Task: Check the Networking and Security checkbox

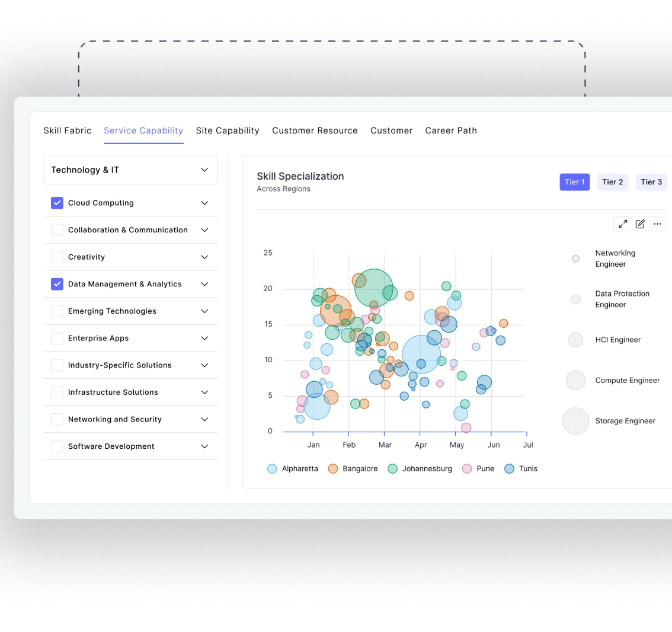Action: click(57, 419)
